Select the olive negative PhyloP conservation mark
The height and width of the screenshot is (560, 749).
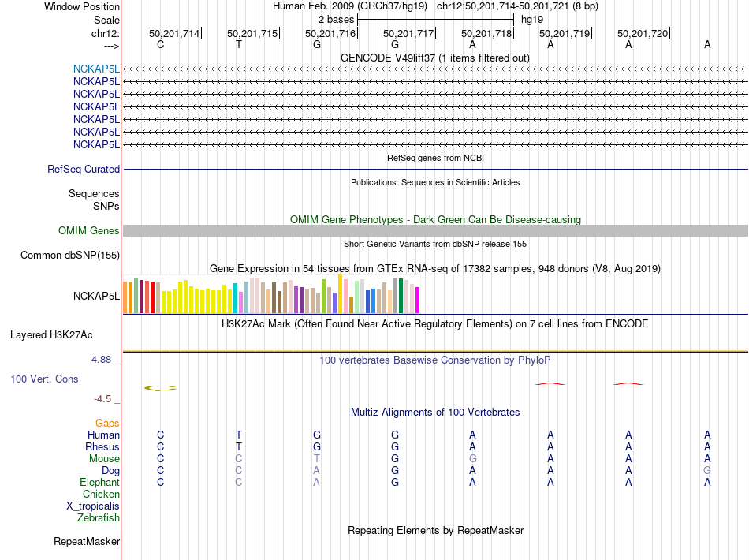tap(160, 388)
